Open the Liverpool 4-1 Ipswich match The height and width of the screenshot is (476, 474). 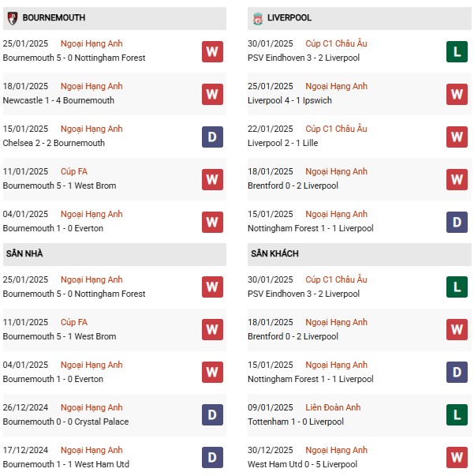pos(289,100)
